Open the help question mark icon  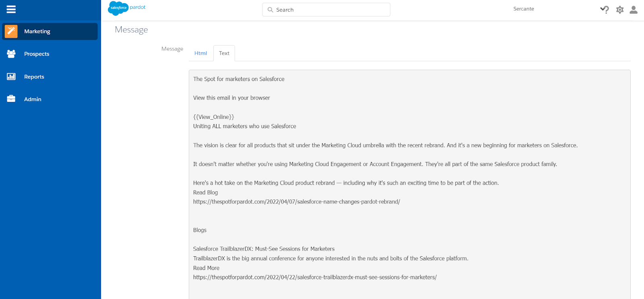coord(604,9)
